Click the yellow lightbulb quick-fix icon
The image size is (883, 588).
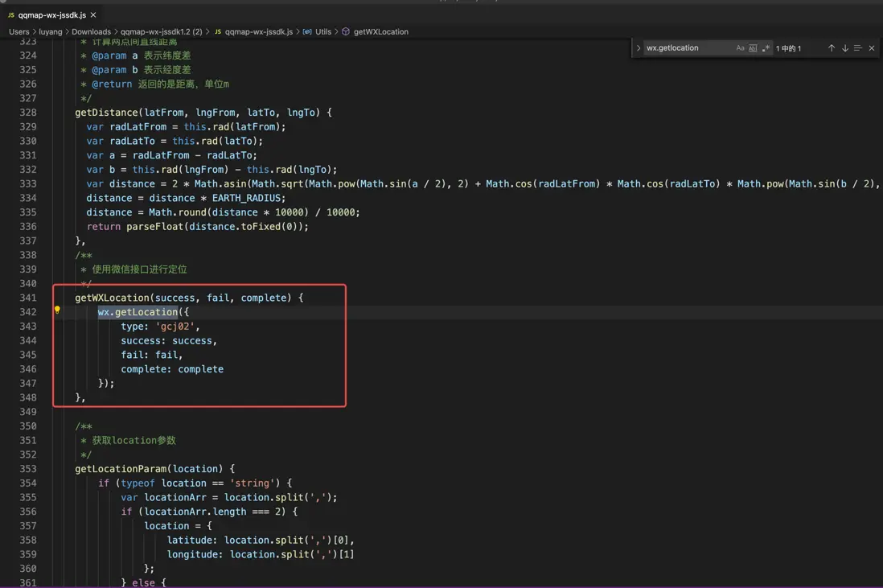point(57,310)
